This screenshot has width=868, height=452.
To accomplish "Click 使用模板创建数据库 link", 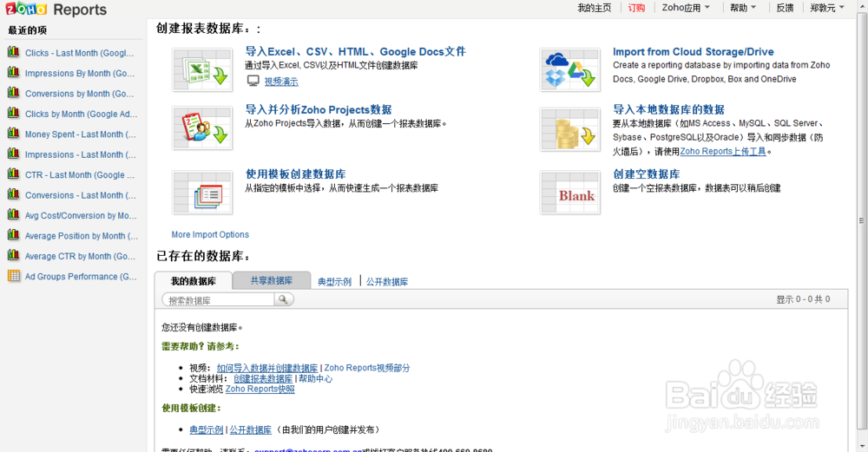I will (296, 174).
